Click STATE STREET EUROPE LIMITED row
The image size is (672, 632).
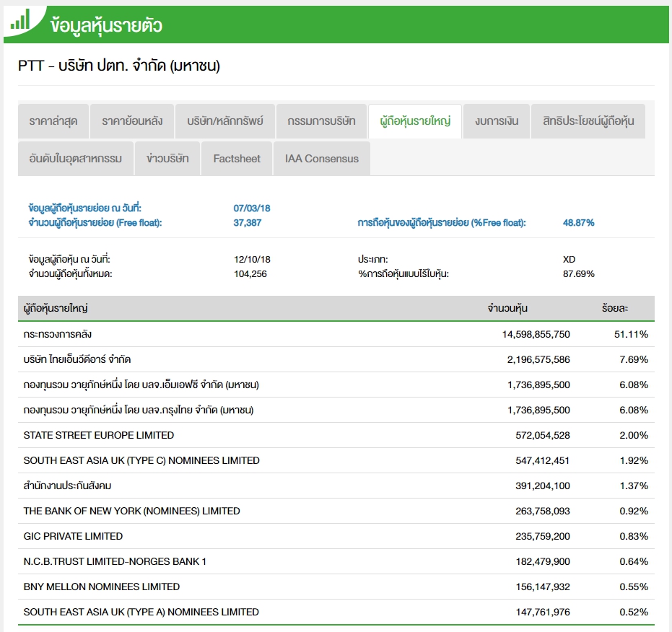coord(99,436)
